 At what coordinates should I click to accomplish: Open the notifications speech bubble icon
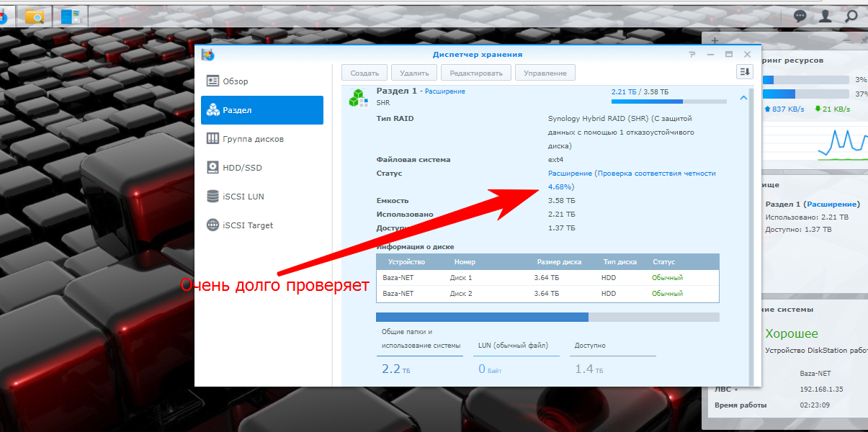(x=800, y=15)
